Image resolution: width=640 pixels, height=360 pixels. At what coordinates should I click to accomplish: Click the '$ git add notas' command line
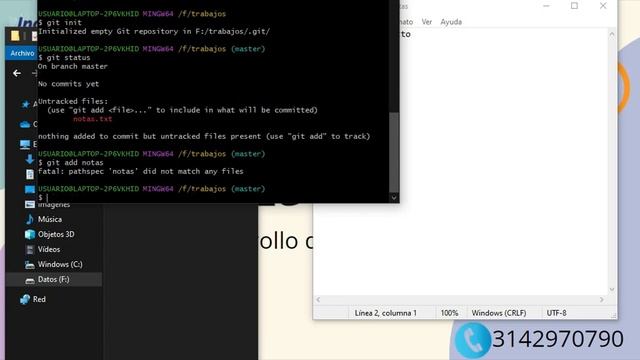point(71,162)
